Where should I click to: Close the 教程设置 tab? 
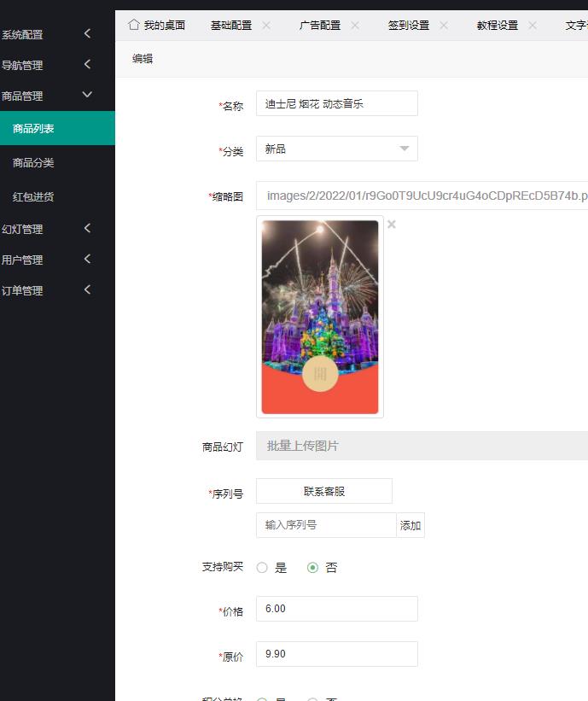click(533, 26)
